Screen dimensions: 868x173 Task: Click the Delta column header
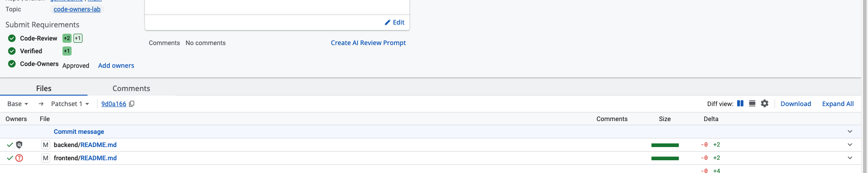point(711,119)
